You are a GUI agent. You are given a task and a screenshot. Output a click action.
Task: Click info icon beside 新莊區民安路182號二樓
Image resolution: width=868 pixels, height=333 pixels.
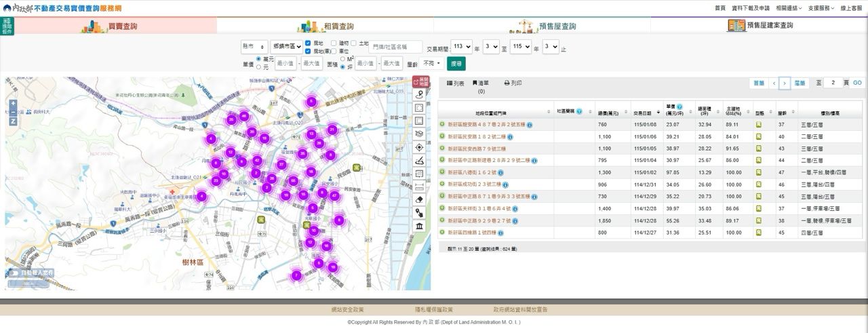point(511,136)
